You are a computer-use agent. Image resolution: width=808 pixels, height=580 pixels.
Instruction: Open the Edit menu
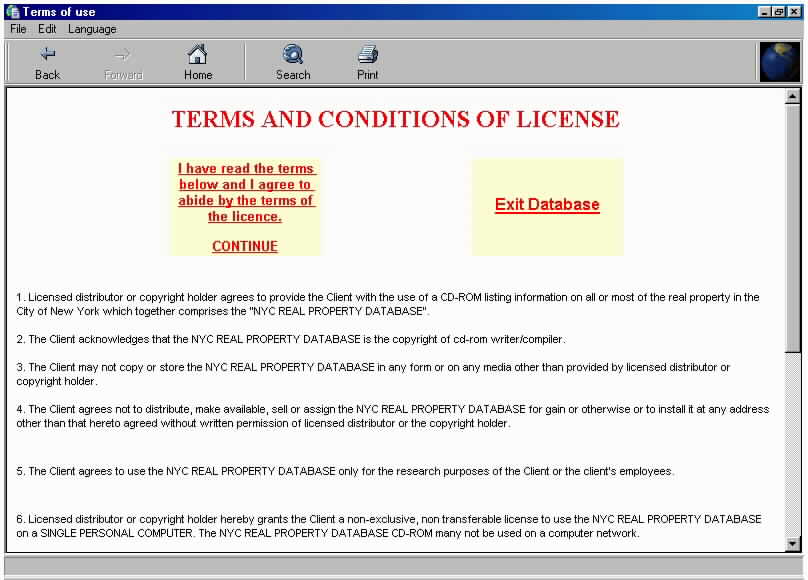[47, 29]
